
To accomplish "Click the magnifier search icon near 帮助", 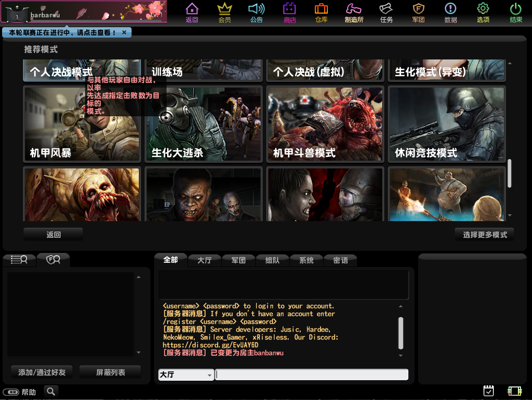I will [x=51, y=391].
